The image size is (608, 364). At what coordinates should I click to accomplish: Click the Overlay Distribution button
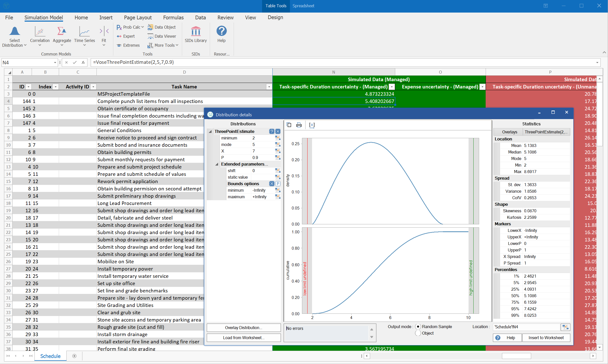[243, 328]
